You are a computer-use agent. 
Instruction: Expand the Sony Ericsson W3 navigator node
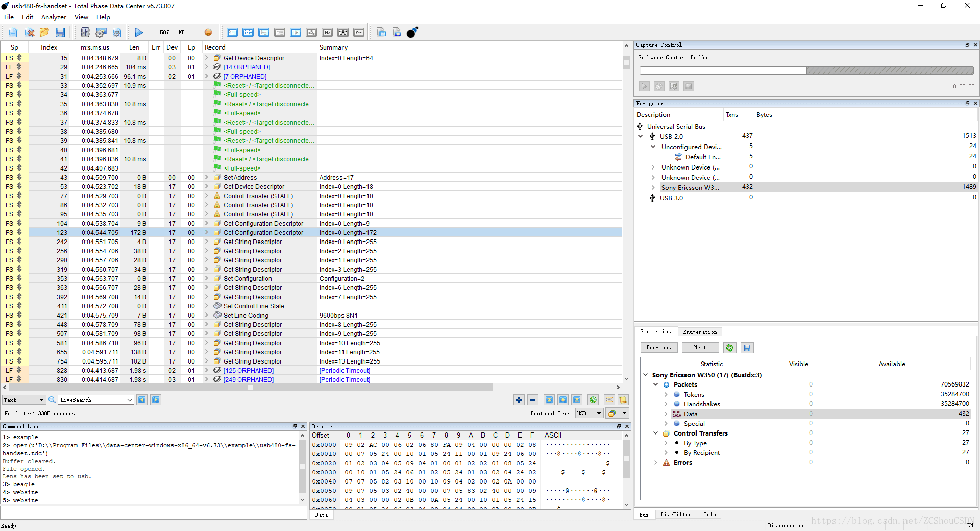pos(653,187)
